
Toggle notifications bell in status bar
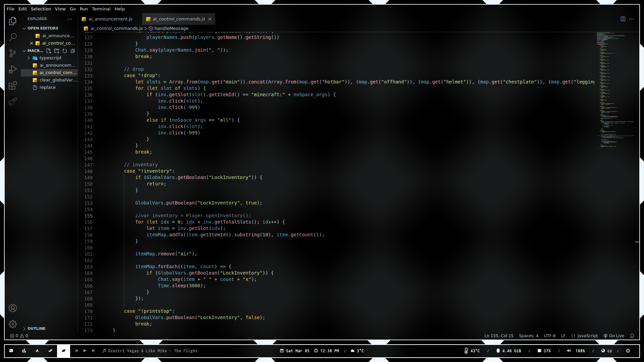[x=632, y=336]
